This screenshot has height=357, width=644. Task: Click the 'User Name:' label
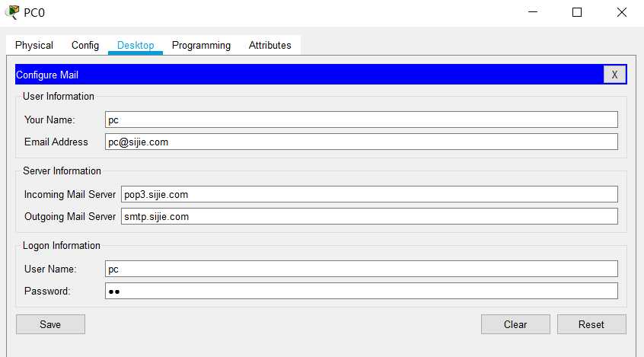[x=50, y=269]
